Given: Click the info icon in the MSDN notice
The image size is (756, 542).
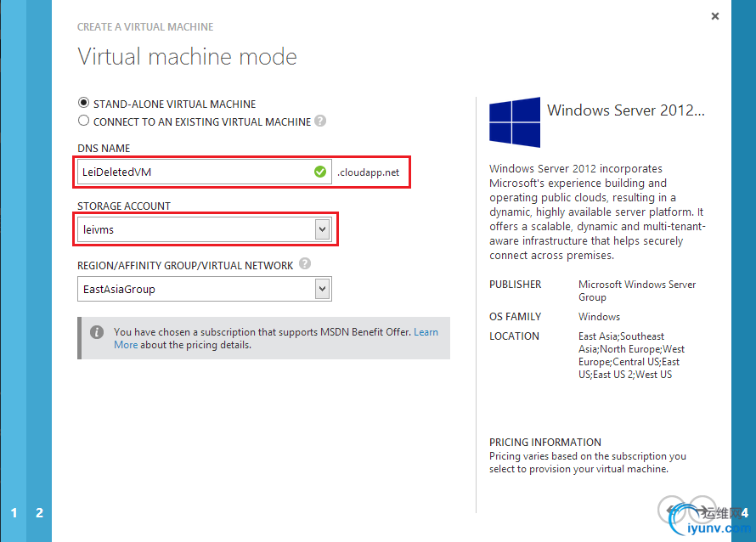Looking at the screenshot, I should (97, 332).
